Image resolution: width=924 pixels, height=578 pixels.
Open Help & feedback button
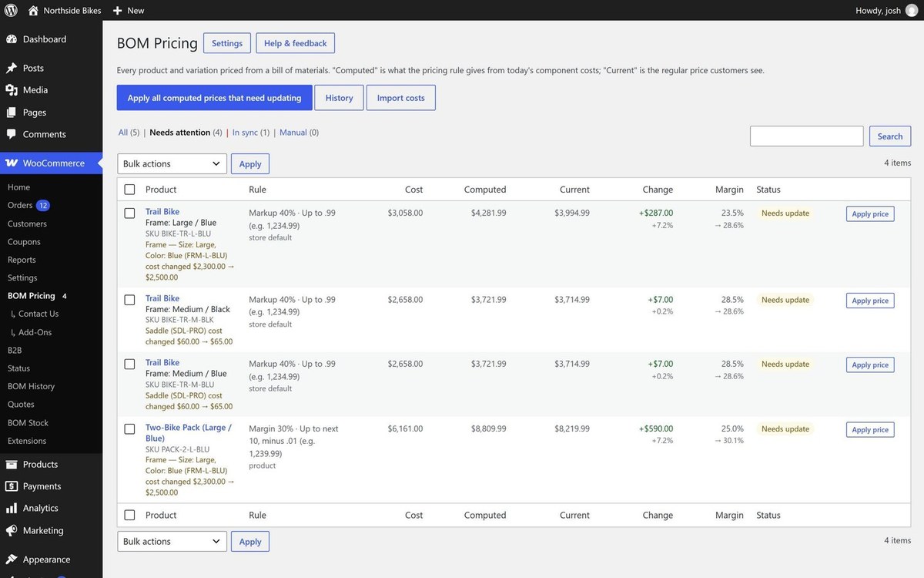pos(295,43)
